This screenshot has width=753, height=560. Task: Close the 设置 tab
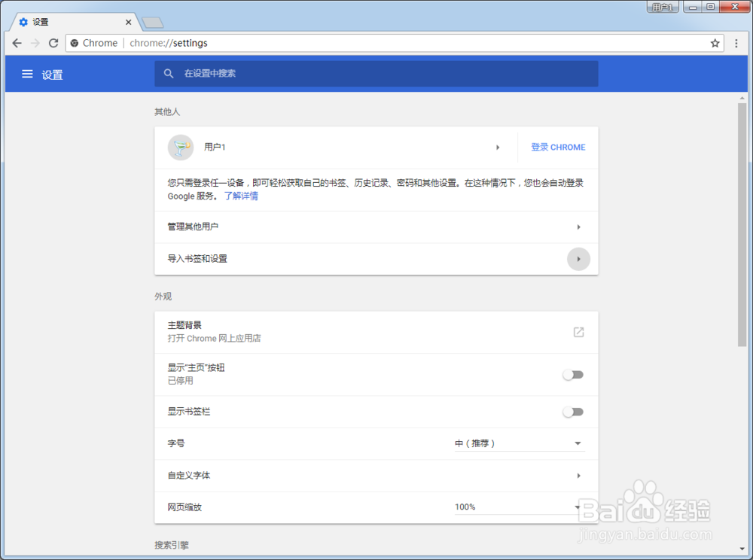128,22
